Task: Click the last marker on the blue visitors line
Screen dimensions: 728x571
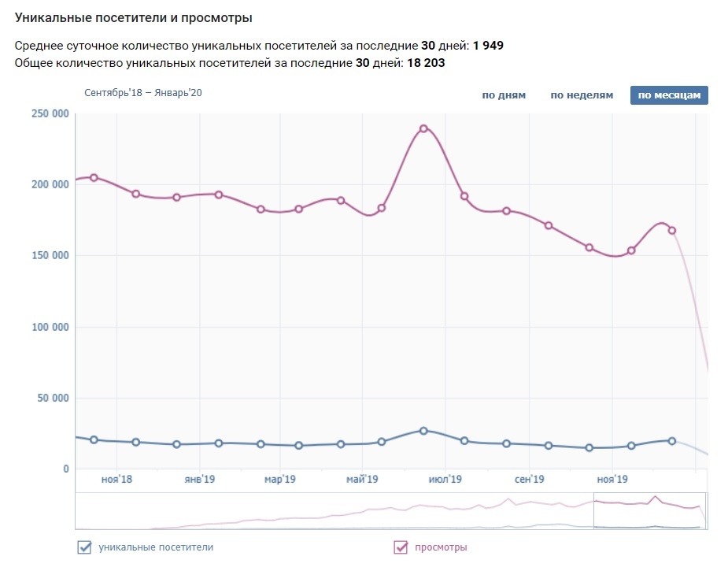Action: (672, 441)
